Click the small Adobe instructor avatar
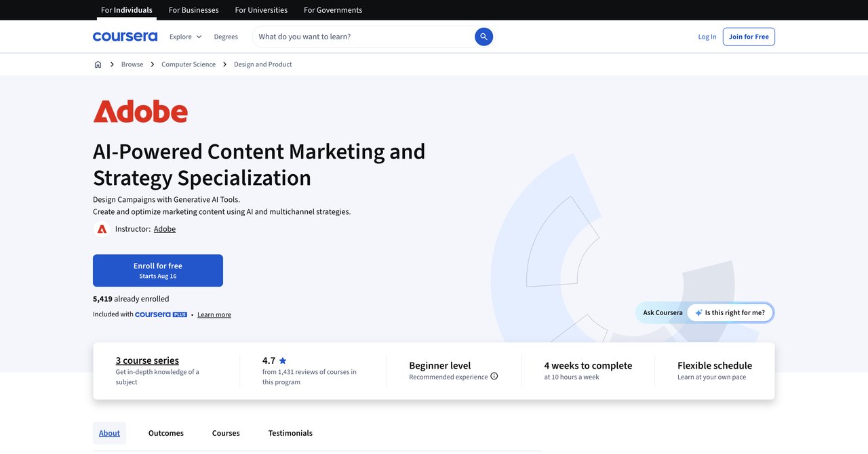 pos(102,229)
